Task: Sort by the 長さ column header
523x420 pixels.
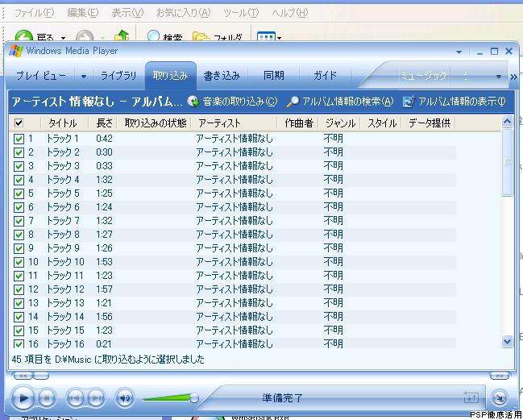Action: pyautogui.click(x=102, y=123)
